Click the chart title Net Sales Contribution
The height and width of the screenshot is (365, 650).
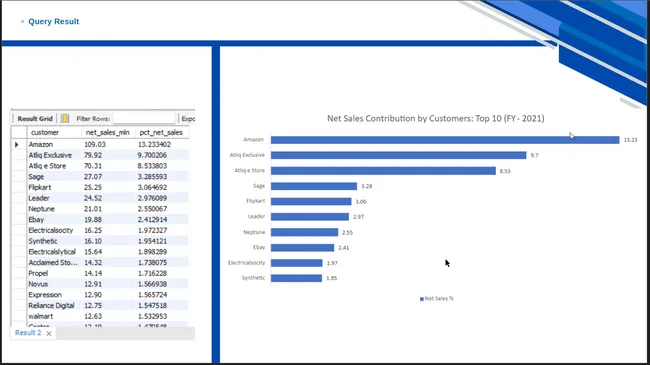[x=436, y=119]
